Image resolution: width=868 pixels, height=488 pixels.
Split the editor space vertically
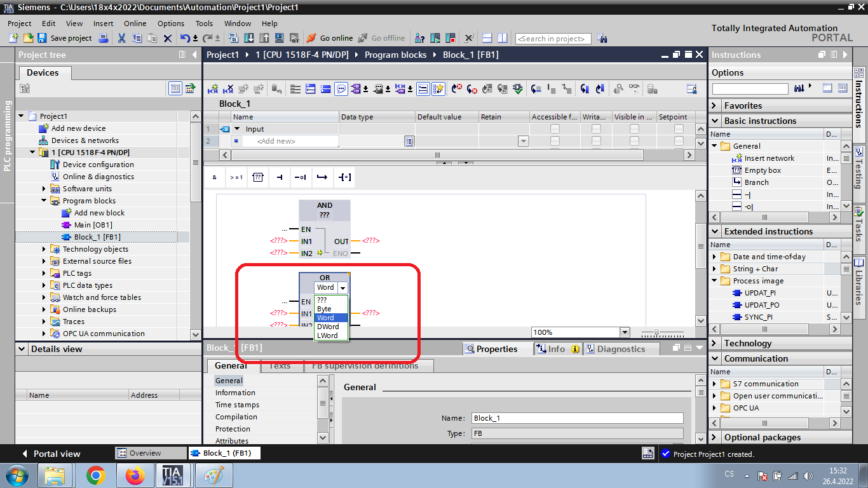[502, 38]
